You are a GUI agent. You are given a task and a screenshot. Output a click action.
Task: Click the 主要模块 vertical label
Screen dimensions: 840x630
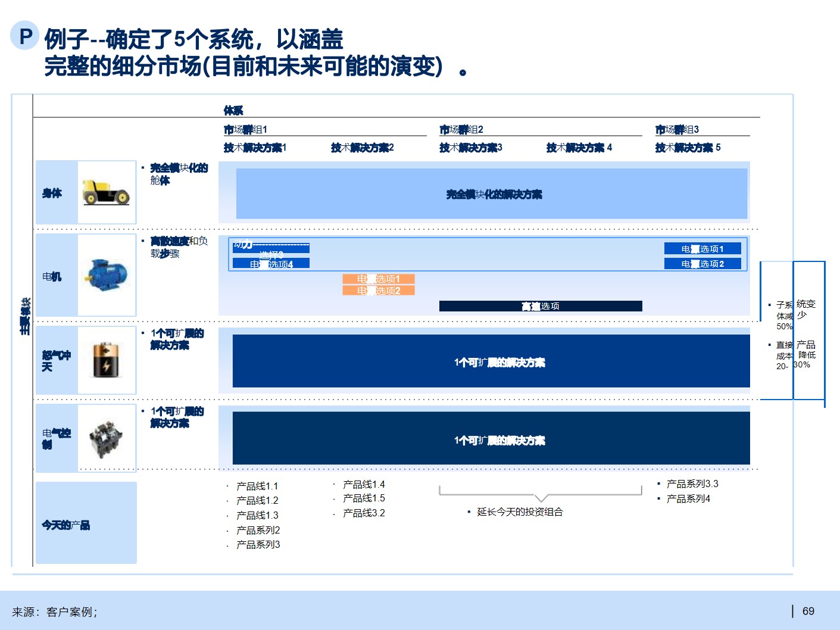coord(24,316)
